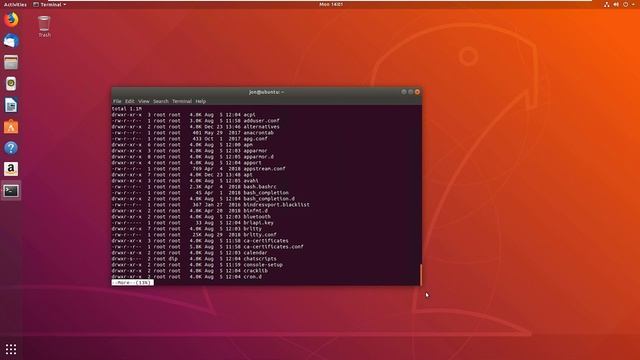Click the 'apport' directory name
This screenshot has width=640, height=360.
point(252,163)
